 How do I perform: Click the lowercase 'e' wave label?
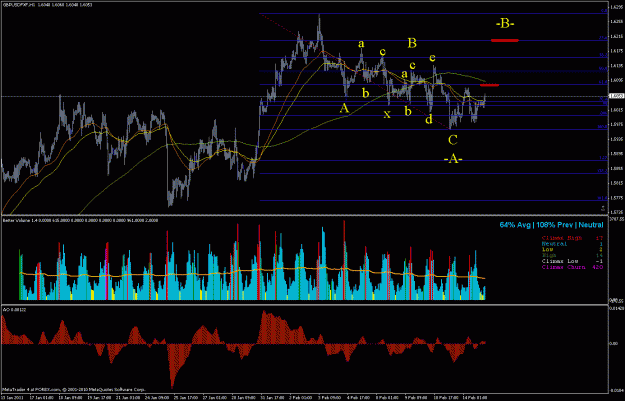point(432,58)
